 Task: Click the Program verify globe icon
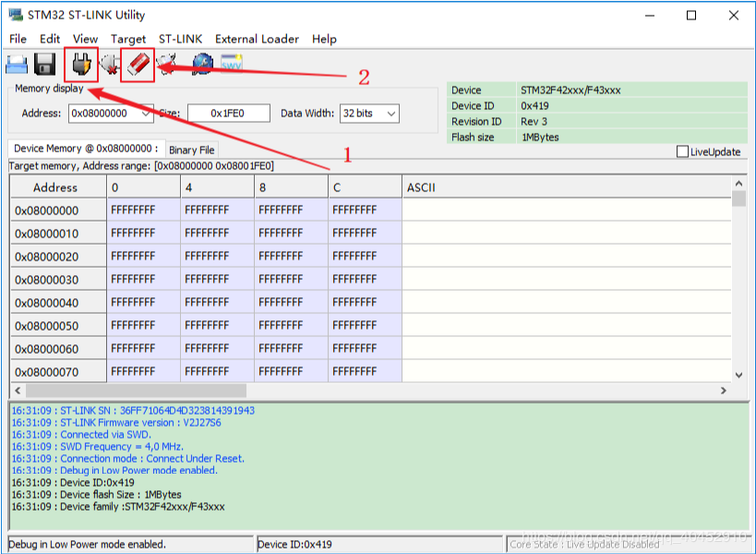[202, 65]
